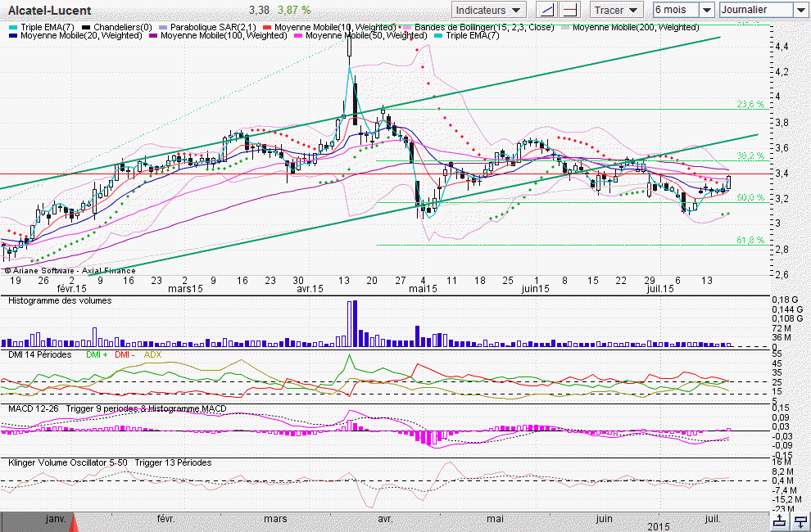Viewport: 811px width, 532px height.
Task: Click the downward-arrow panel icon at bottom right
Action: 800,521
